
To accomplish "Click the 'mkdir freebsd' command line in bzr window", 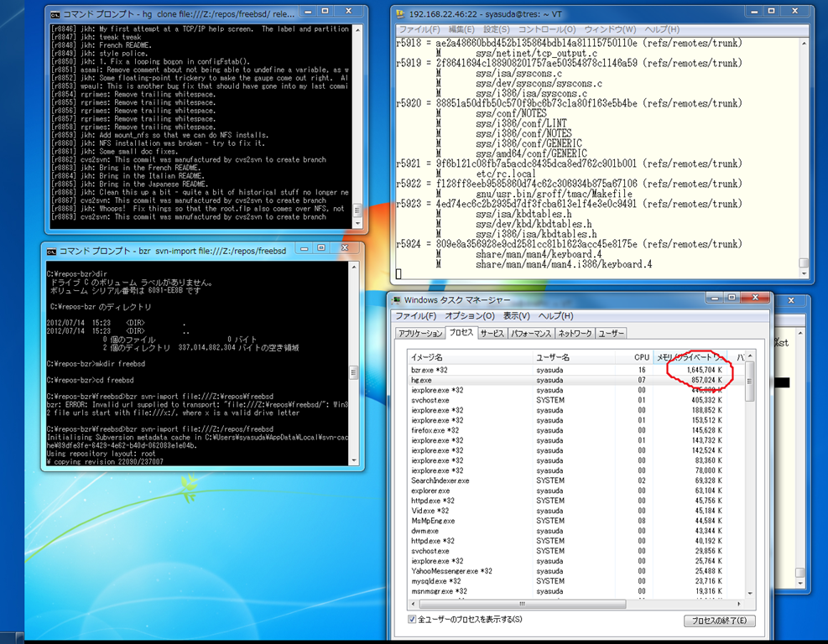I will (96, 364).
